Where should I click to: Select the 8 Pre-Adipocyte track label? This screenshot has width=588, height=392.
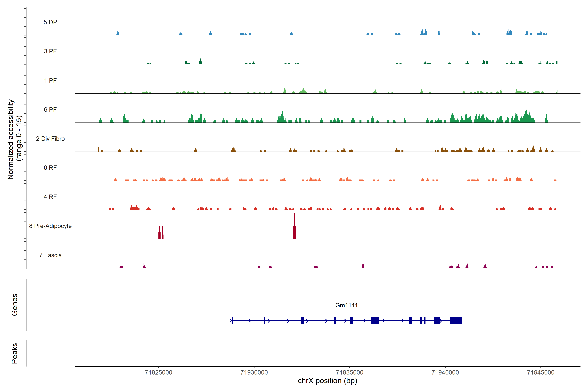[50, 226]
